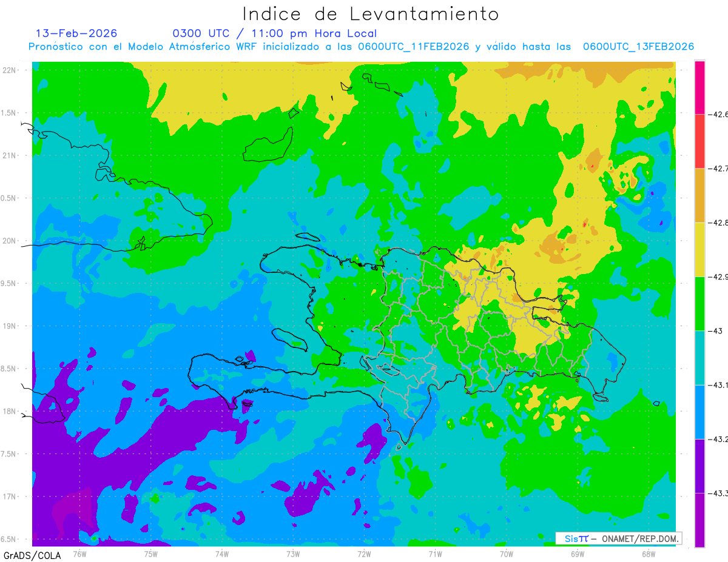This screenshot has height=562, width=728.
Task: Click the legend value '-43.3'
Action: pyautogui.click(x=718, y=493)
